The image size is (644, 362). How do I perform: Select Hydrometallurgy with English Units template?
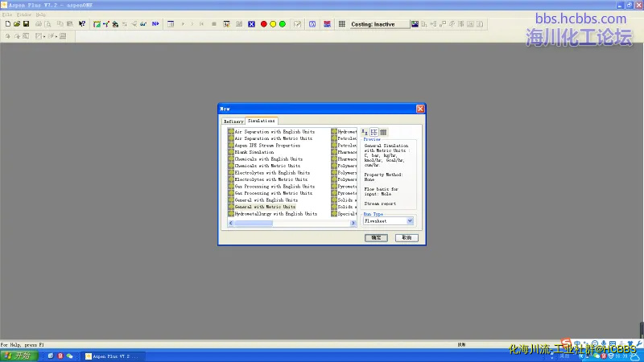[x=275, y=214]
